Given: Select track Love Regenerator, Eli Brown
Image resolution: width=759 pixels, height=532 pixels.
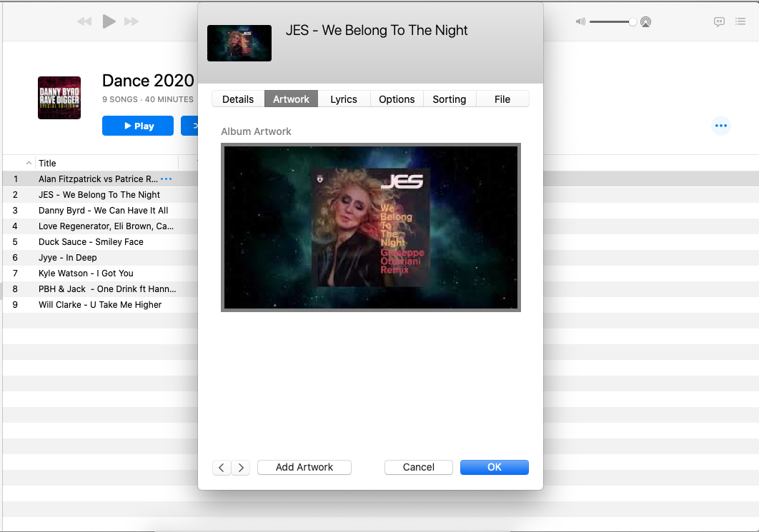Looking at the screenshot, I should 106,226.
